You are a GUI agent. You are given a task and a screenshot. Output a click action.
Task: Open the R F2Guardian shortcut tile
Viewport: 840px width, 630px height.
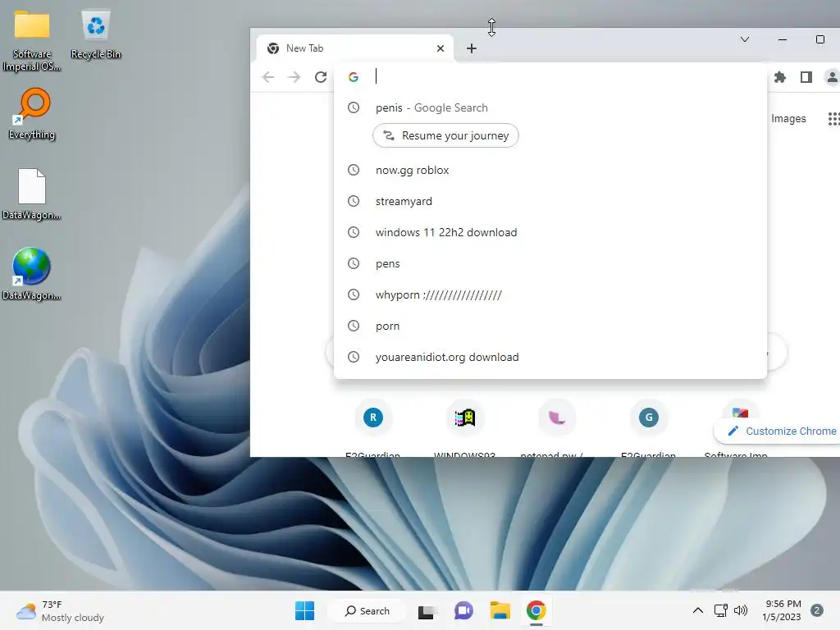[373, 428]
